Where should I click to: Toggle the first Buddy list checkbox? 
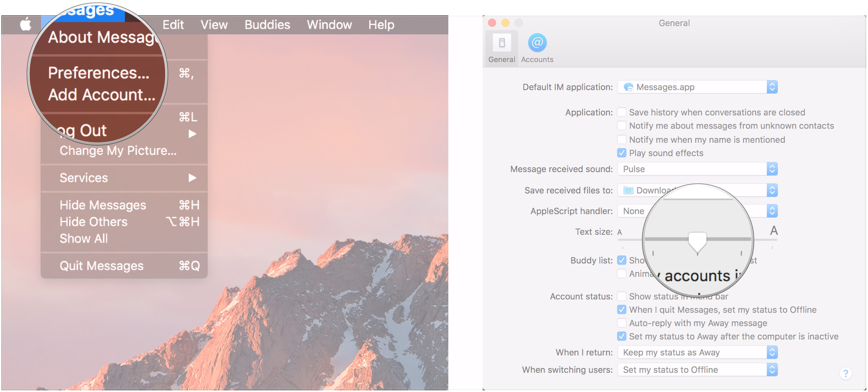pyautogui.click(x=622, y=260)
